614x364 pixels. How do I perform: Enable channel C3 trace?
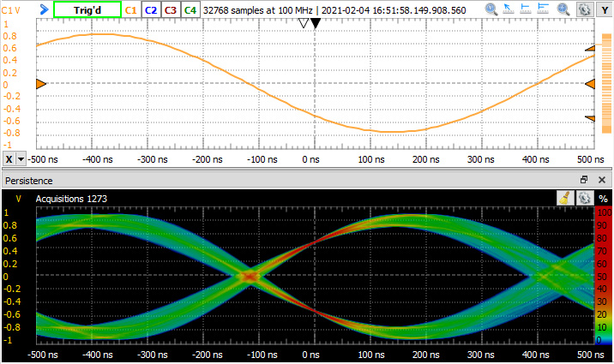171,9
